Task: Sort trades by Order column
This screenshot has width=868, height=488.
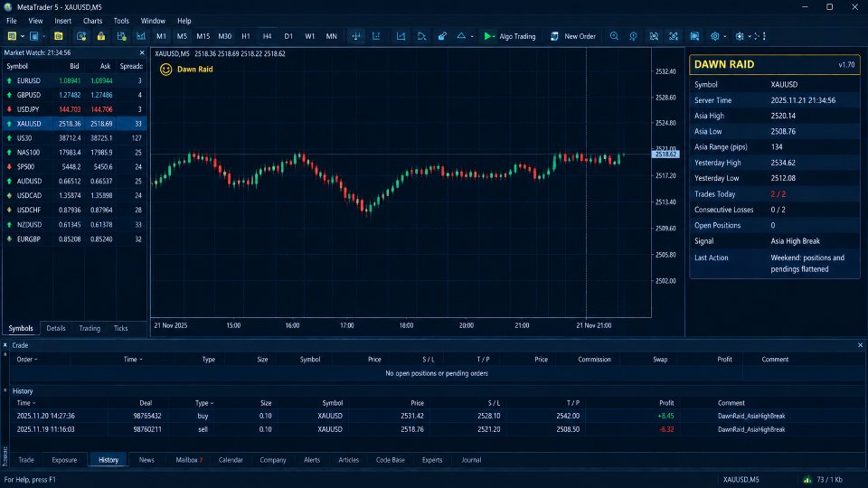Action: coord(26,359)
